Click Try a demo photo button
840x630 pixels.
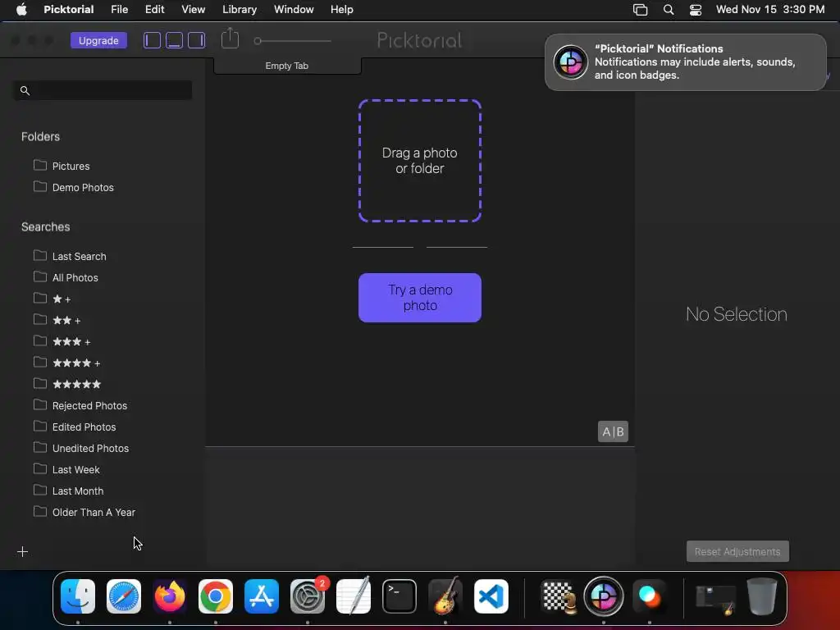(420, 298)
